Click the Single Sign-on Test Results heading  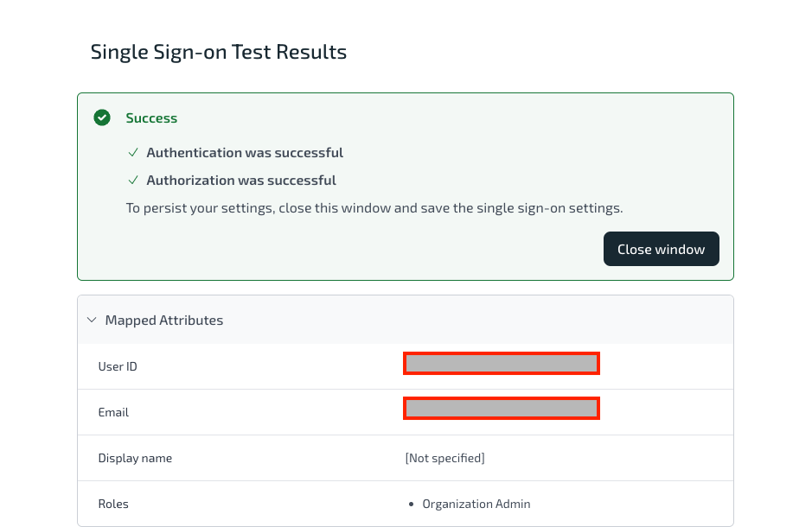[x=219, y=52]
